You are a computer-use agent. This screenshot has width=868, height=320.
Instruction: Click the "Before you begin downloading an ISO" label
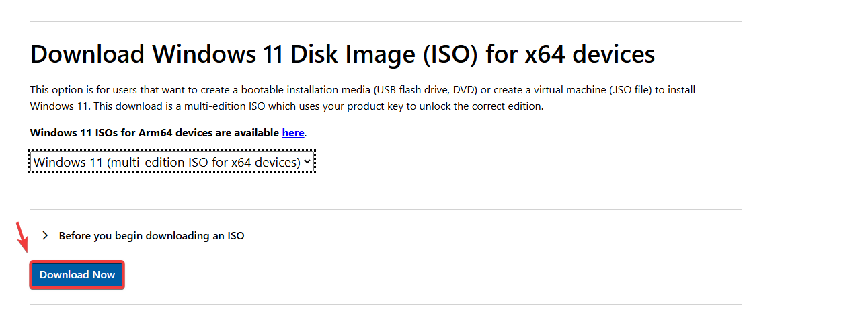pyautogui.click(x=151, y=236)
